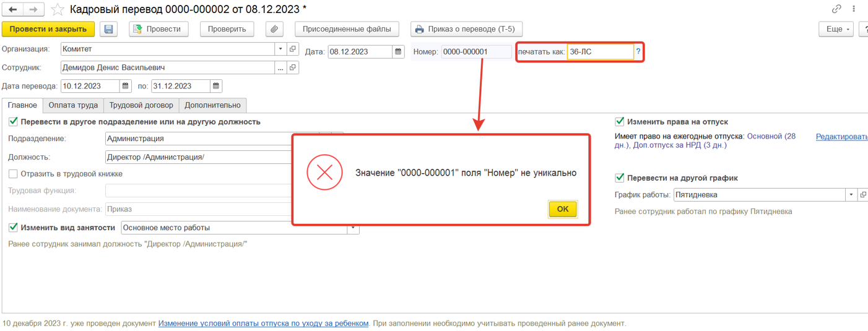The height and width of the screenshot is (331, 868).
Task: Click the question mark help icon
Action: coord(638,52)
